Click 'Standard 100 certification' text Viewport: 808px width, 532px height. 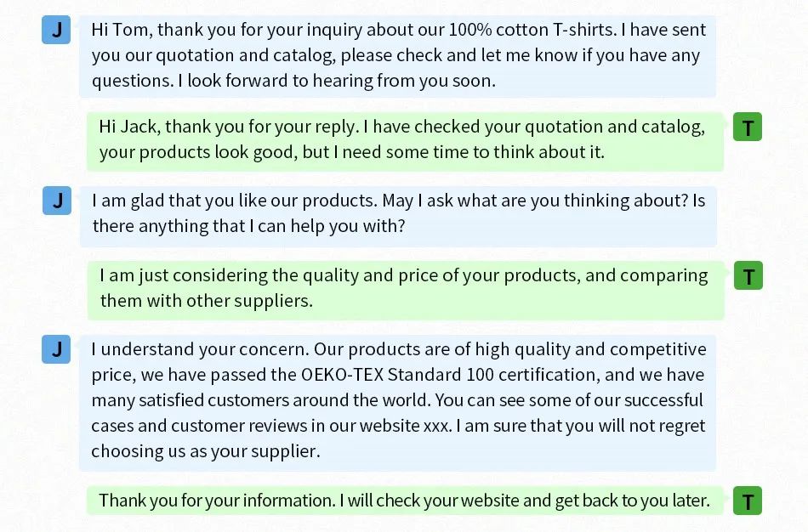[493, 375]
